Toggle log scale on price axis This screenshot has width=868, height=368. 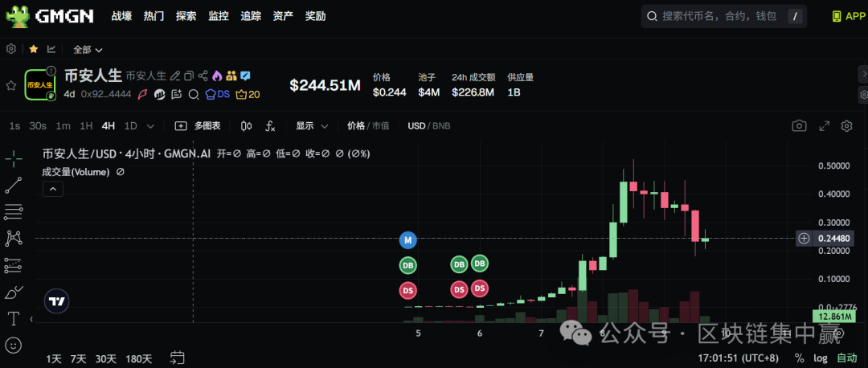tap(820, 358)
